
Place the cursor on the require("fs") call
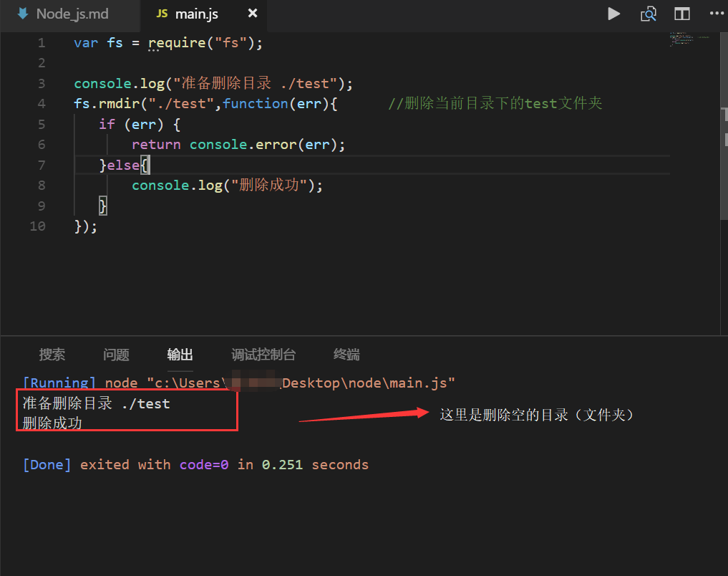[x=205, y=43]
